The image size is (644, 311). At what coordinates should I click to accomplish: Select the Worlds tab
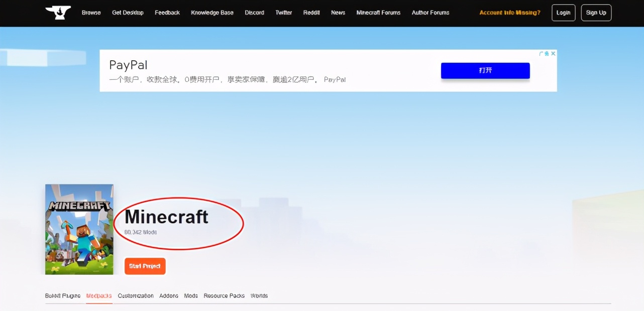click(x=259, y=296)
